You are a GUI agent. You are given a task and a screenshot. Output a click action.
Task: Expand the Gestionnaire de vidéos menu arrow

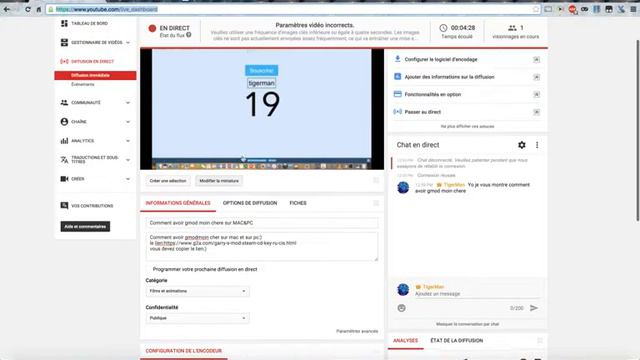click(x=128, y=42)
